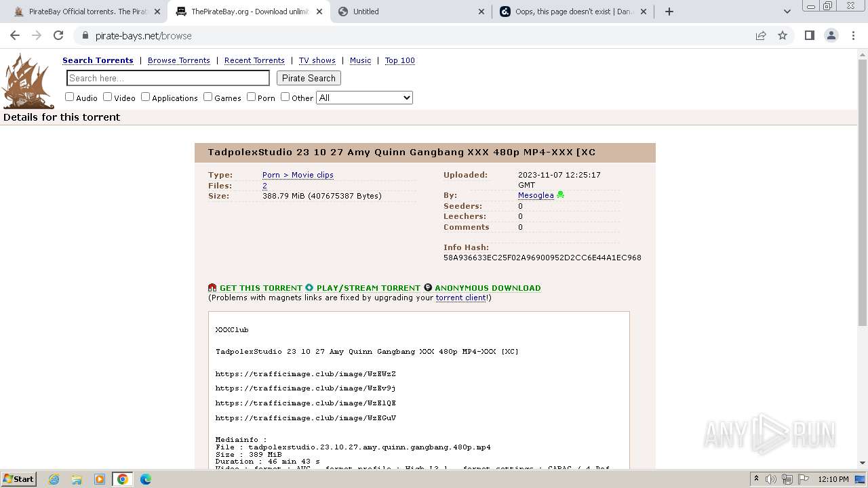Tick the Other checkbox
This screenshot has width=868, height=488.
(x=285, y=97)
